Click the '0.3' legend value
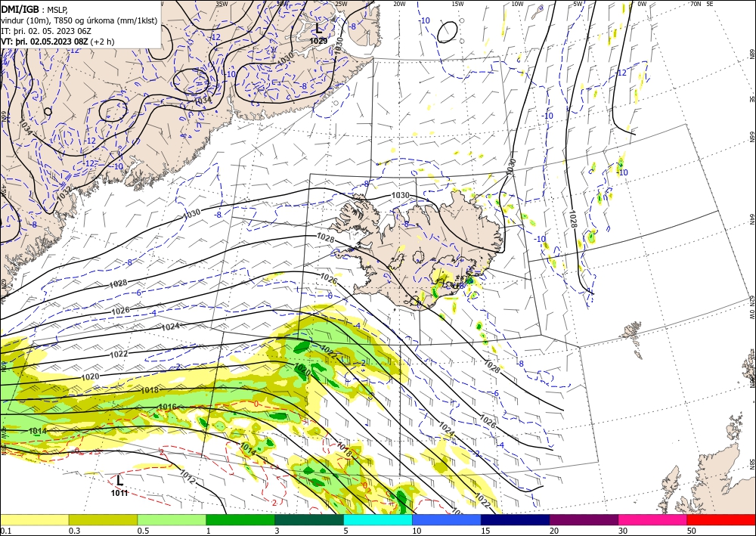The height and width of the screenshot is (536, 756). coord(74,531)
